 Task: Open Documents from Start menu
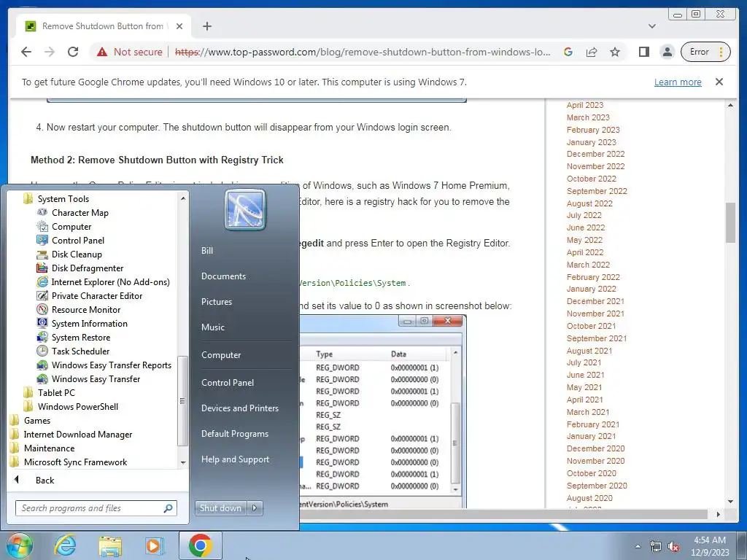pyautogui.click(x=223, y=276)
